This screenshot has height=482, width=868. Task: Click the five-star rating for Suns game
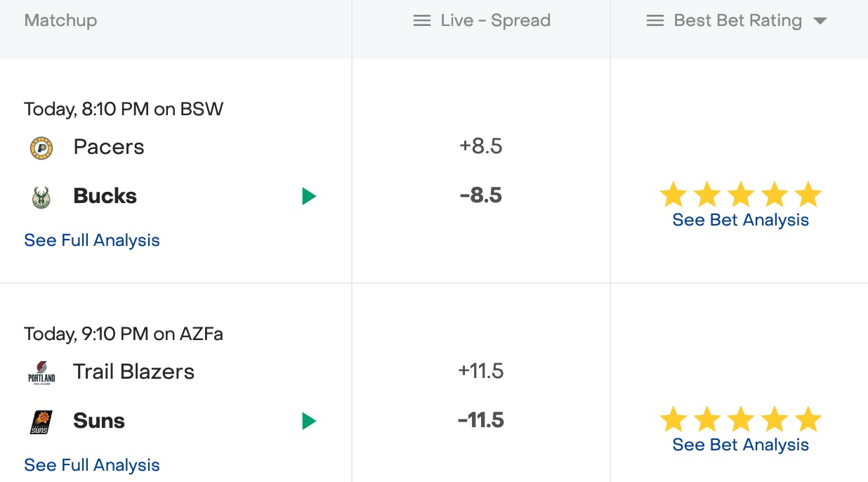coord(740,419)
